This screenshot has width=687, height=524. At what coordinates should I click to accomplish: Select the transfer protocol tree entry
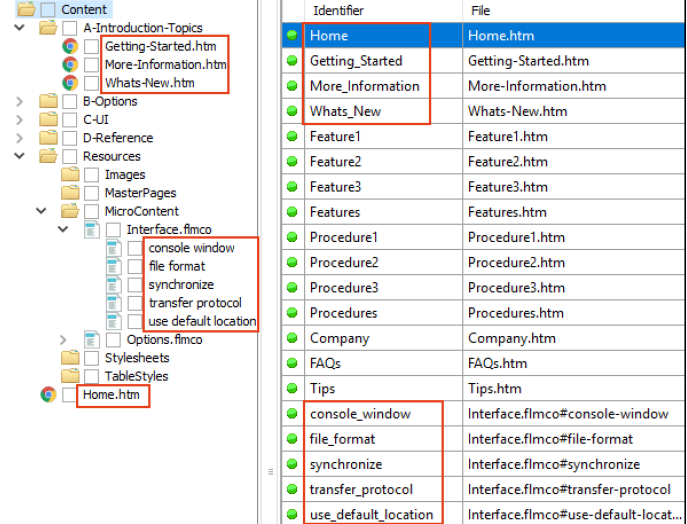tap(195, 303)
